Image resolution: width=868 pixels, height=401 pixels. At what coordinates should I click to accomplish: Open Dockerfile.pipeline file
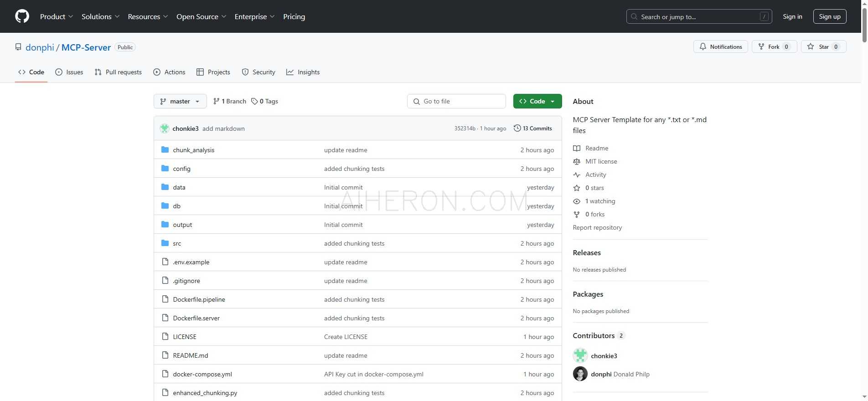point(199,299)
